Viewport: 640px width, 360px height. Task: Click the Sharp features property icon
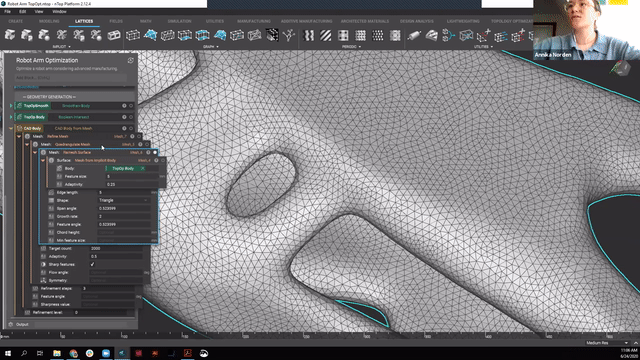(x=43, y=264)
